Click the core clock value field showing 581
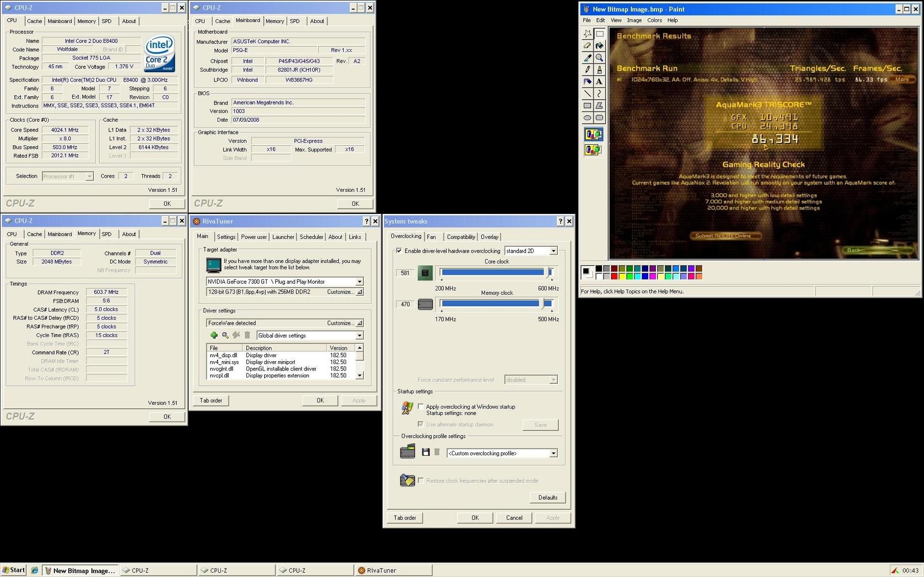 (x=405, y=273)
